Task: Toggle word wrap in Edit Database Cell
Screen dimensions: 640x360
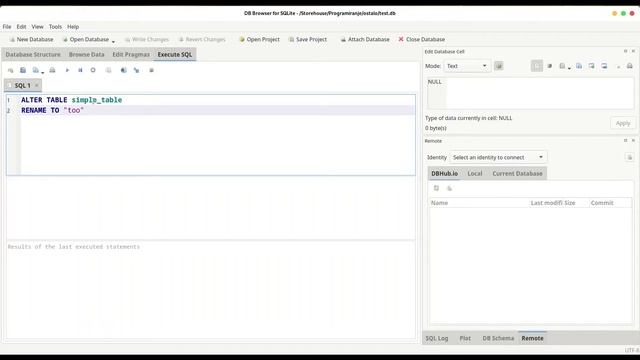Action: [x=537, y=66]
